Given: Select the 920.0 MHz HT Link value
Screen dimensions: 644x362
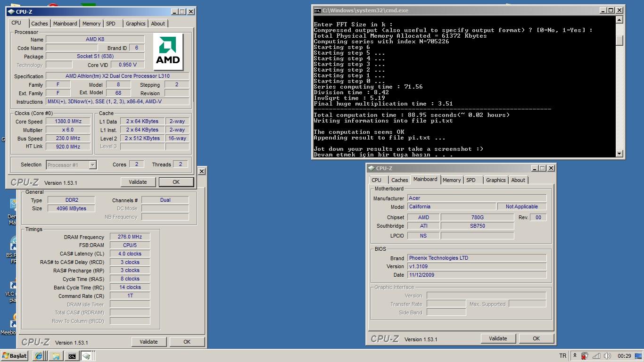Looking at the screenshot, I should pyautogui.click(x=68, y=147).
